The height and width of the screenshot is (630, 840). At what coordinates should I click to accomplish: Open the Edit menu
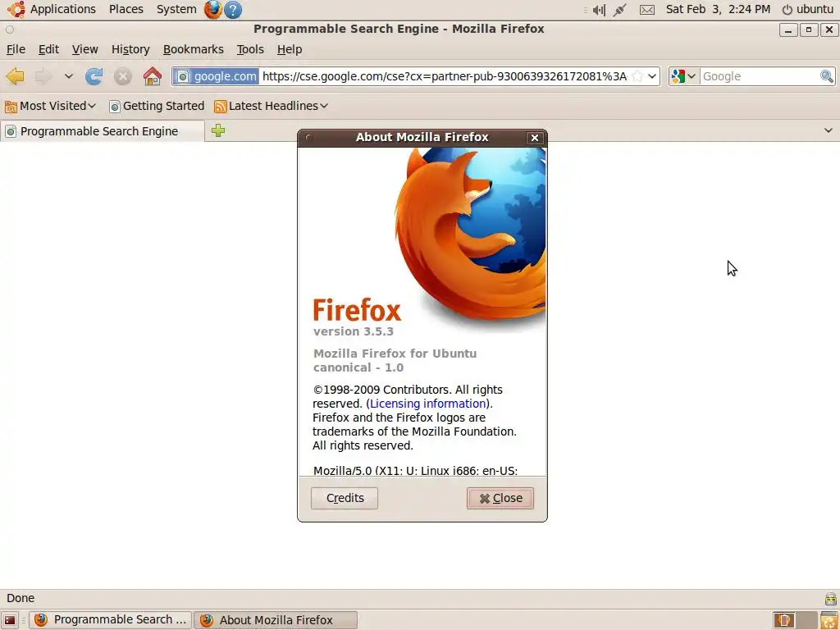point(48,49)
